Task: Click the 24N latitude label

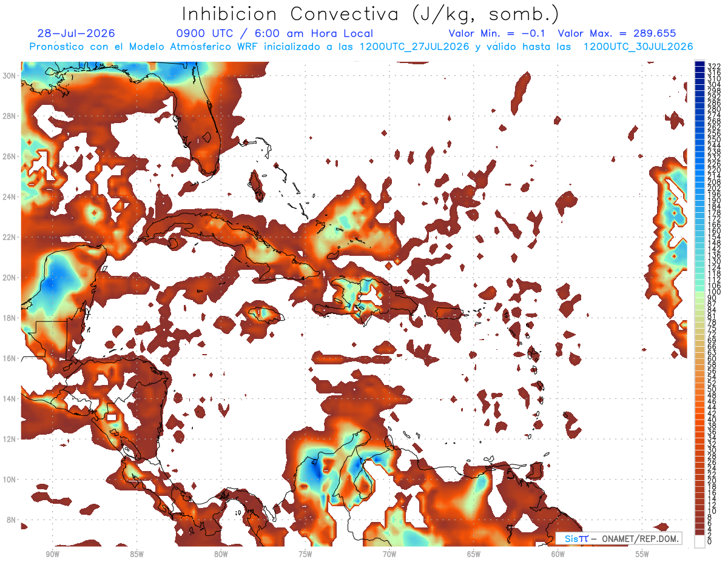Action: click(x=10, y=197)
